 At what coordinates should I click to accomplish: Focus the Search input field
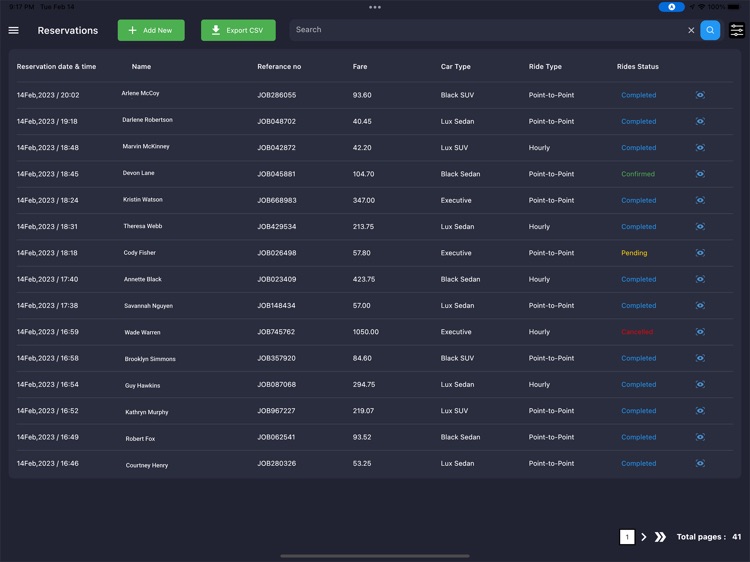[x=488, y=30]
